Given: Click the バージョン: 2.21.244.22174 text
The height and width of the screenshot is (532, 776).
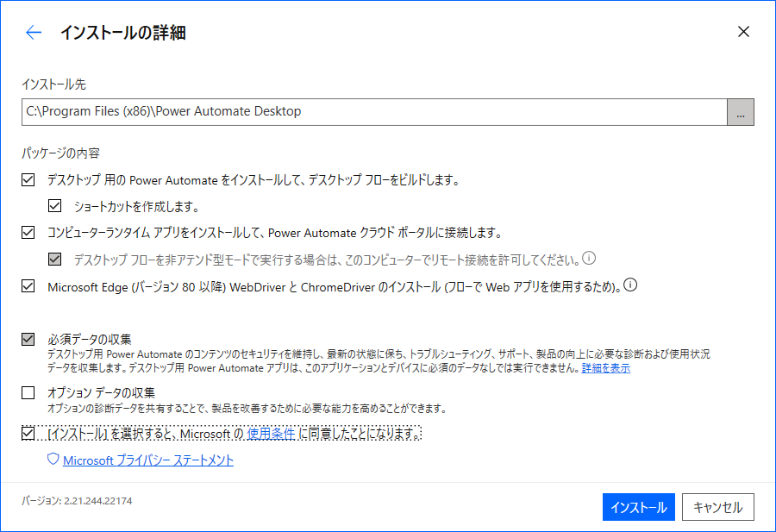Looking at the screenshot, I should point(77,501).
